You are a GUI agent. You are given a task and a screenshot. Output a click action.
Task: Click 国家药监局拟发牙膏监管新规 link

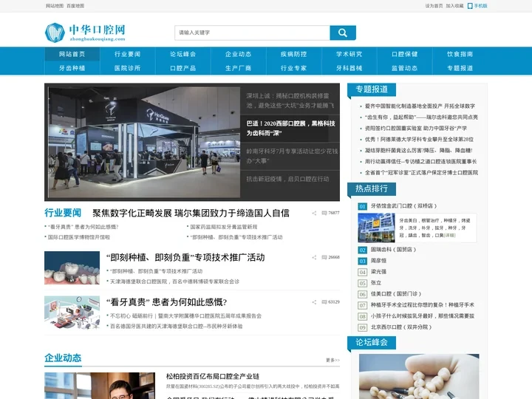click(224, 227)
